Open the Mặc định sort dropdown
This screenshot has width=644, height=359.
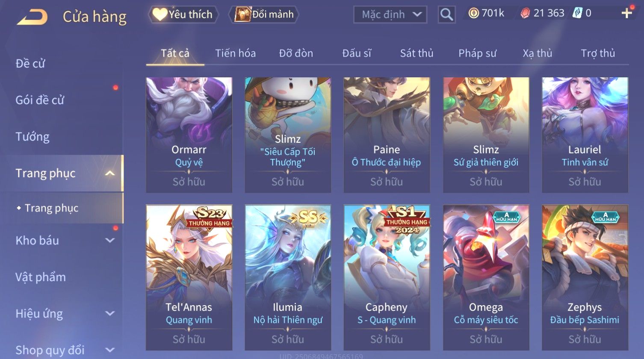(390, 15)
